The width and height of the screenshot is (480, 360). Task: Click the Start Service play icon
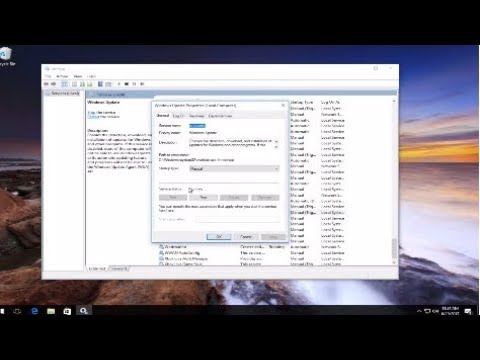pyautogui.click(x=119, y=84)
